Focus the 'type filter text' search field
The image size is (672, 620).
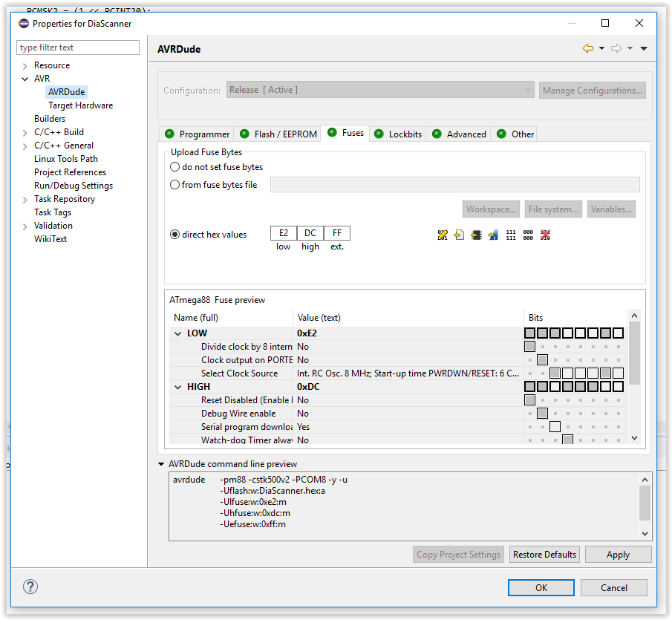point(78,48)
